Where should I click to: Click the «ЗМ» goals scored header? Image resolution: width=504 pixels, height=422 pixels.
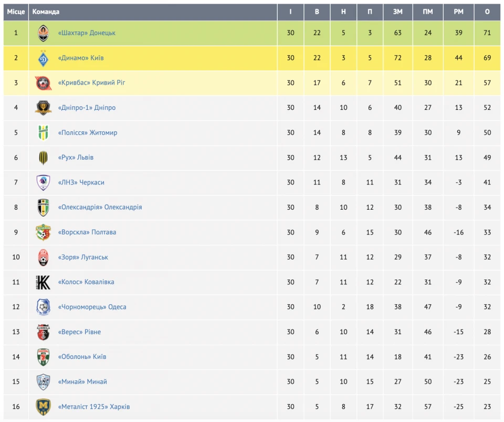tap(397, 12)
